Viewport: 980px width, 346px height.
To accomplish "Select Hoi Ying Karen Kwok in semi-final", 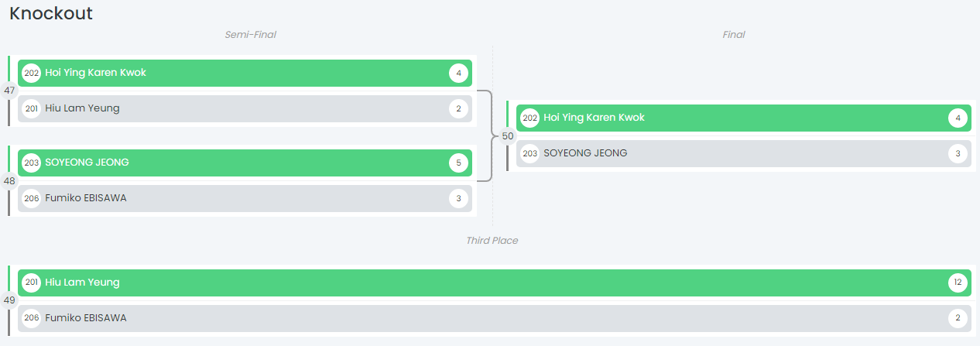I will [x=96, y=74].
